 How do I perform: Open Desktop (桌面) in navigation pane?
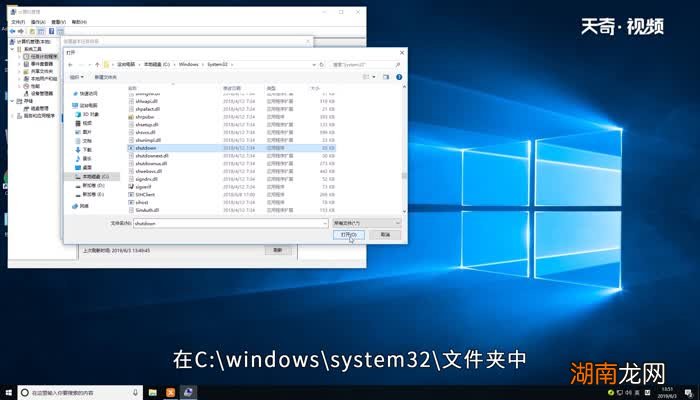coord(83,167)
